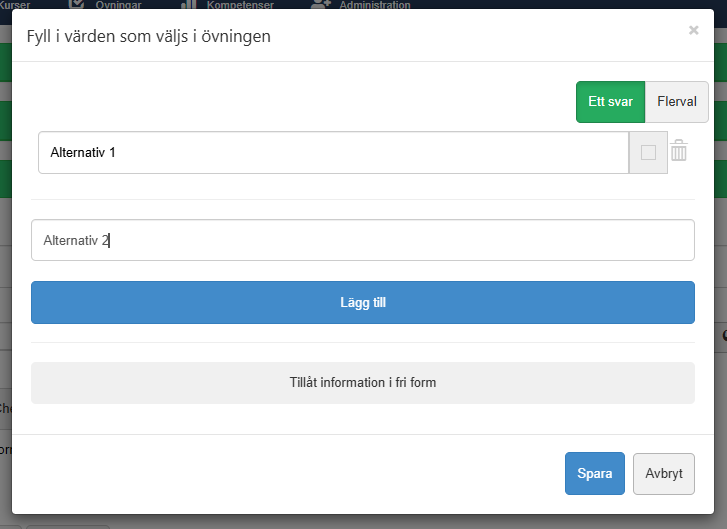Viewport: 727px width, 529px height.
Task: Select the Ett svar answer mode
Action: coord(610,102)
